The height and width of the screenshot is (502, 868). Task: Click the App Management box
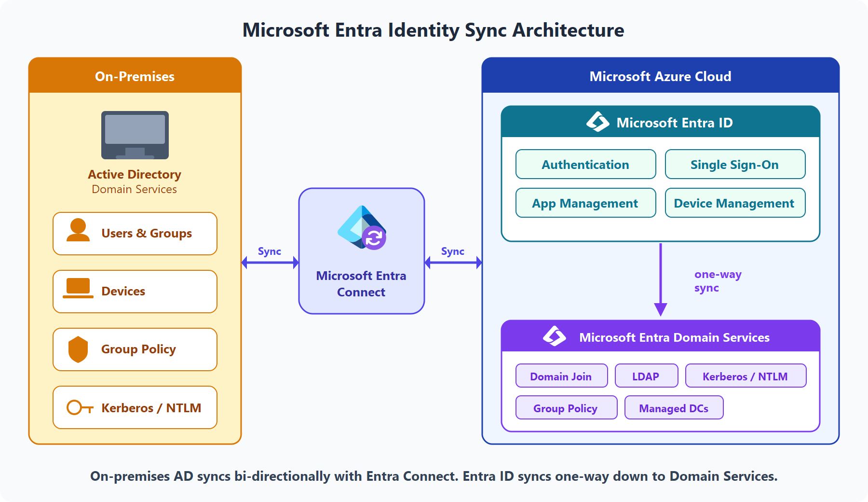pyautogui.click(x=586, y=203)
